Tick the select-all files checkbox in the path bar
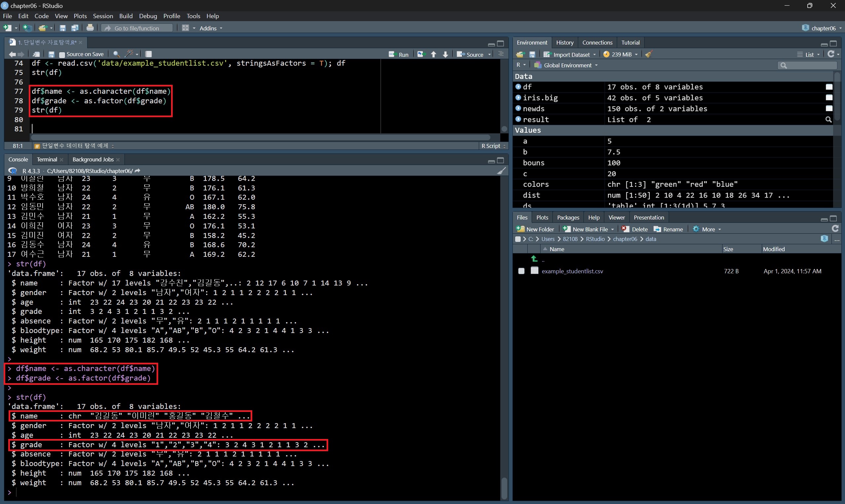 518,239
